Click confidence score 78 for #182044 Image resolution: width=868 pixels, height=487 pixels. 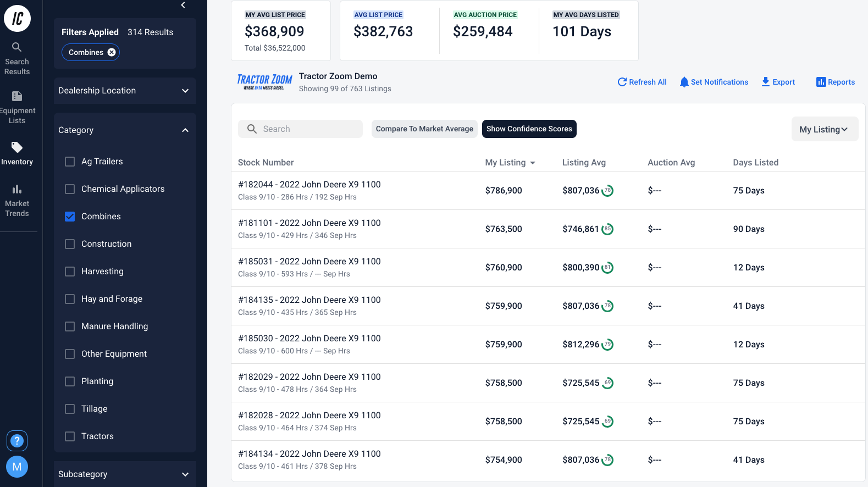607,191
